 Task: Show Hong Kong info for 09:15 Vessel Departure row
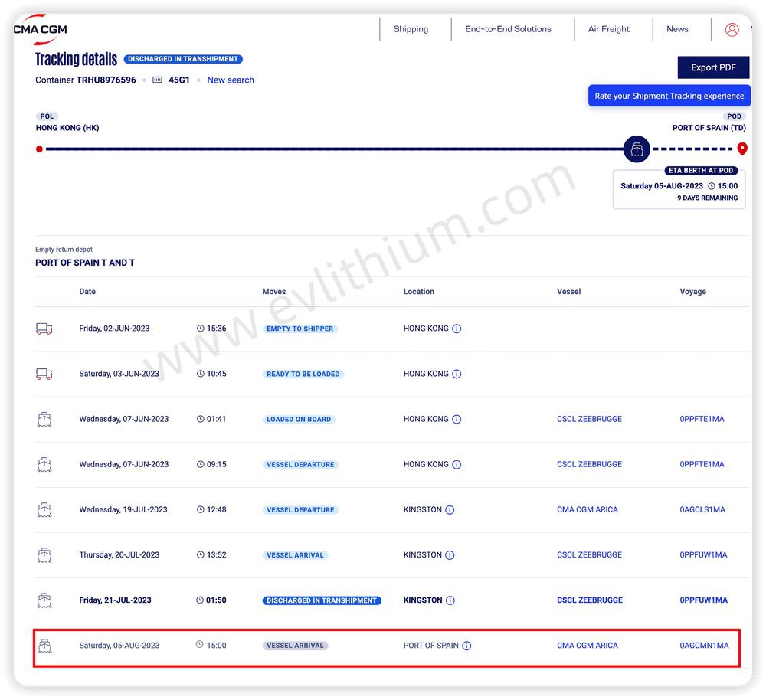(457, 465)
